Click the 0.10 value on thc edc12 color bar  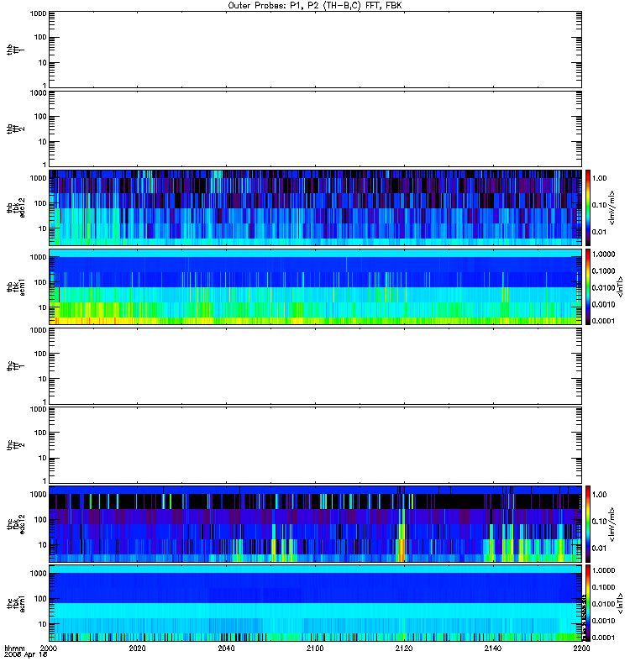[599, 521]
